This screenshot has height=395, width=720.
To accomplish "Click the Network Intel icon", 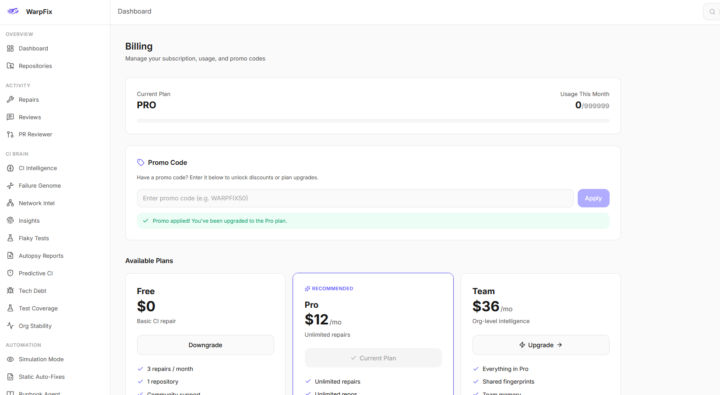I will (x=10, y=203).
